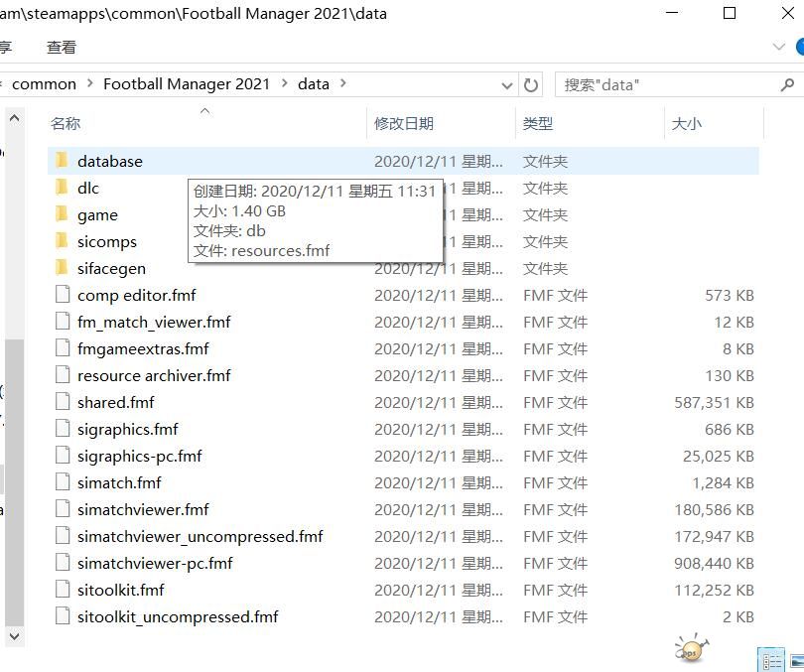Click the navigation pane scroll up arrow
Viewport: 804px width, 672px height.
pyautogui.click(x=14, y=119)
